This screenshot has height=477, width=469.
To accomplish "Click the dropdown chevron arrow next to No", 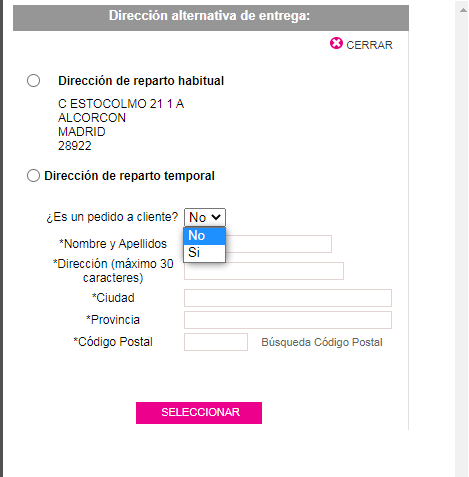I will 216,217.
